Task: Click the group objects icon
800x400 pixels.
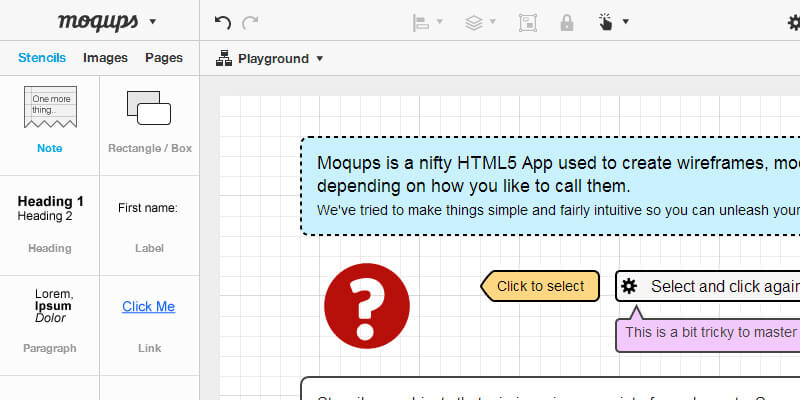Action: click(528, 22)
